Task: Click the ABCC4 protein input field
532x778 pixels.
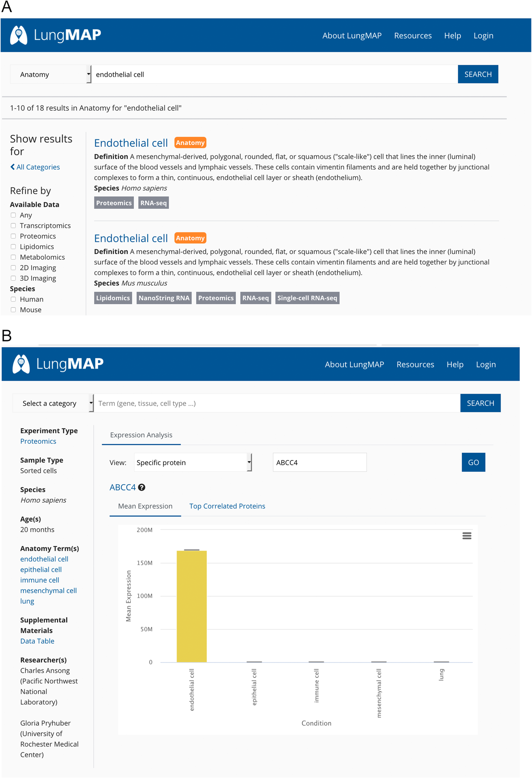Action: tap(319, 462)
